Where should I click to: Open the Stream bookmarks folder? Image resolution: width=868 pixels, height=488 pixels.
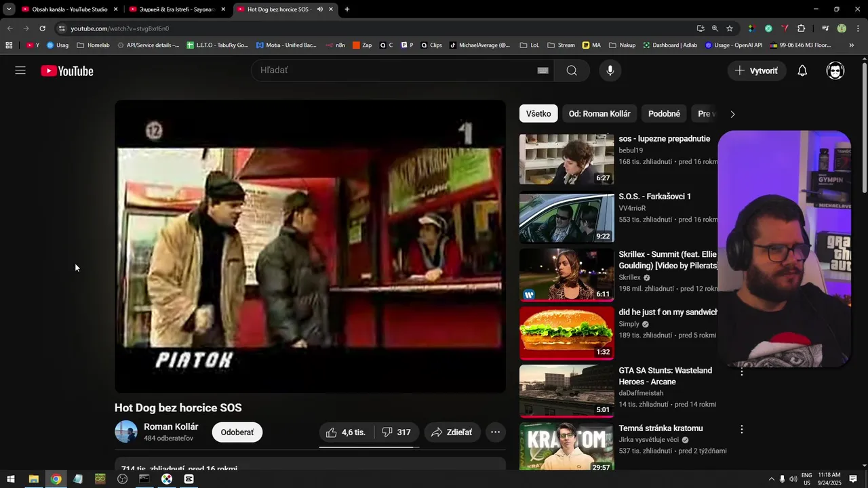(561, 45)
